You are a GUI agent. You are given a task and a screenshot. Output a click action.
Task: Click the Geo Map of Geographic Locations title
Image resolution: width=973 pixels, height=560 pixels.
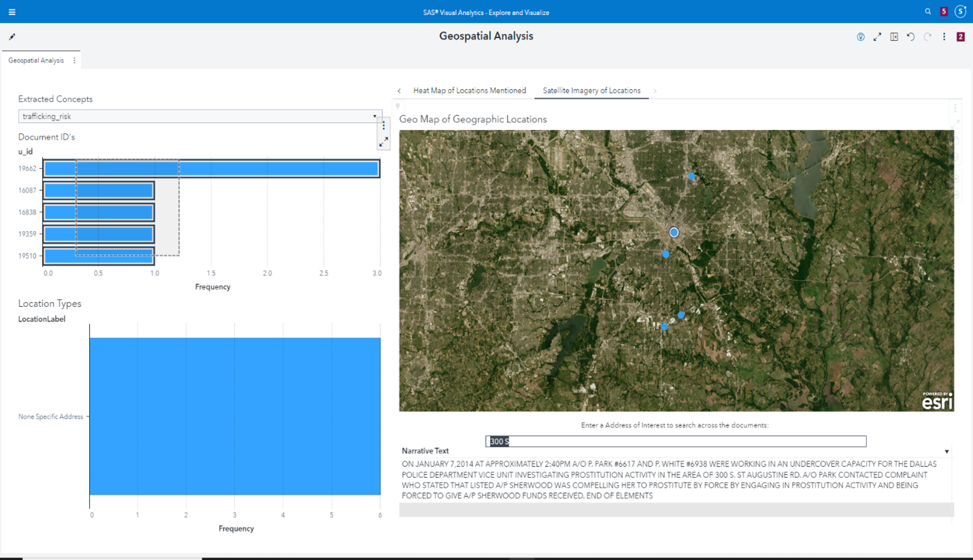coord(473,119)
